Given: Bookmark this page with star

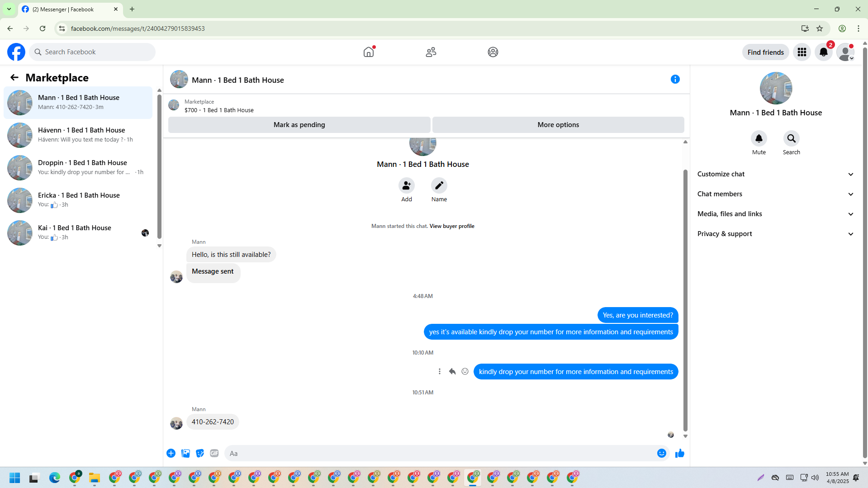Looking at the screenshot, I should pyautogui.click(x=820, y=28).
